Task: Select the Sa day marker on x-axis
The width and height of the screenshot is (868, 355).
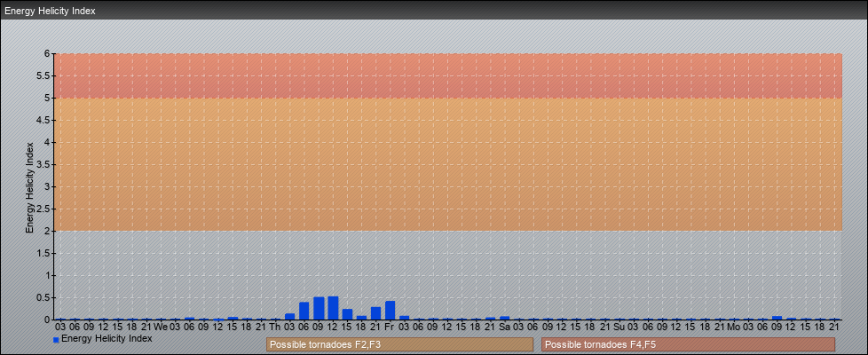Action: pos(504,327)
